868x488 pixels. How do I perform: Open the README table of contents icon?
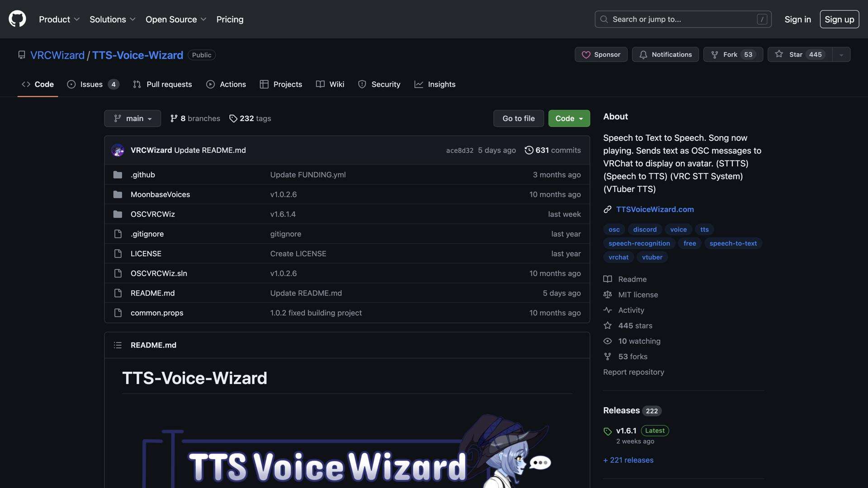118,345
